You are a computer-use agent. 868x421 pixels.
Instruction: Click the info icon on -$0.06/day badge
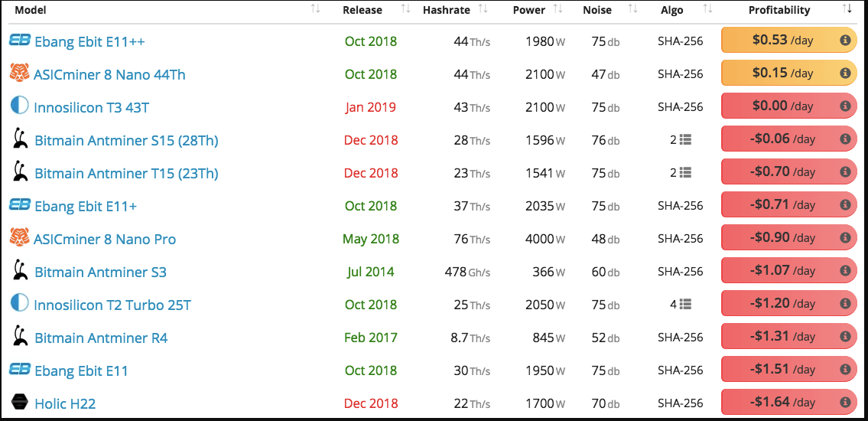click(845, 139)
